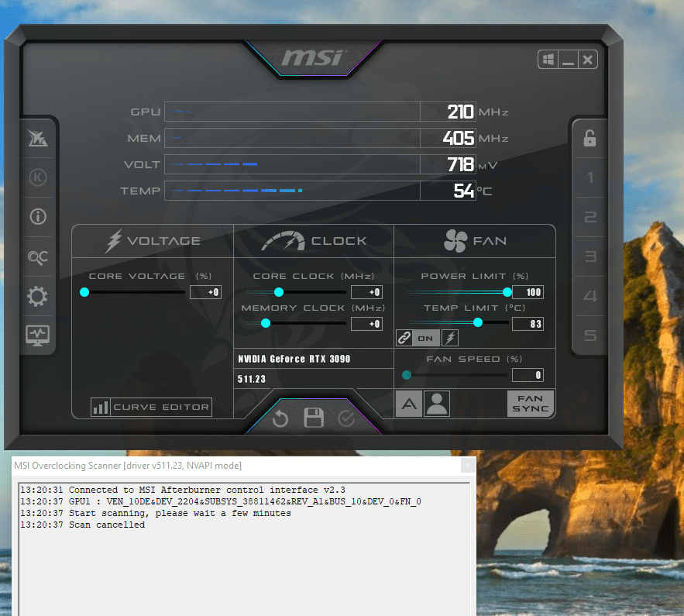Click the Clock section header
Viewport: 684px width, 616px height.
click(314, 241)
